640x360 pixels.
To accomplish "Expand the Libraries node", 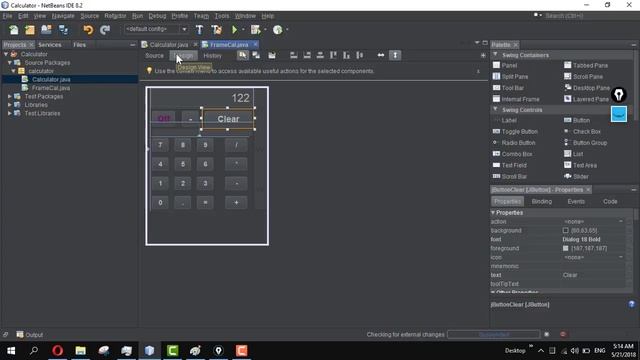I will coord(10,105).
